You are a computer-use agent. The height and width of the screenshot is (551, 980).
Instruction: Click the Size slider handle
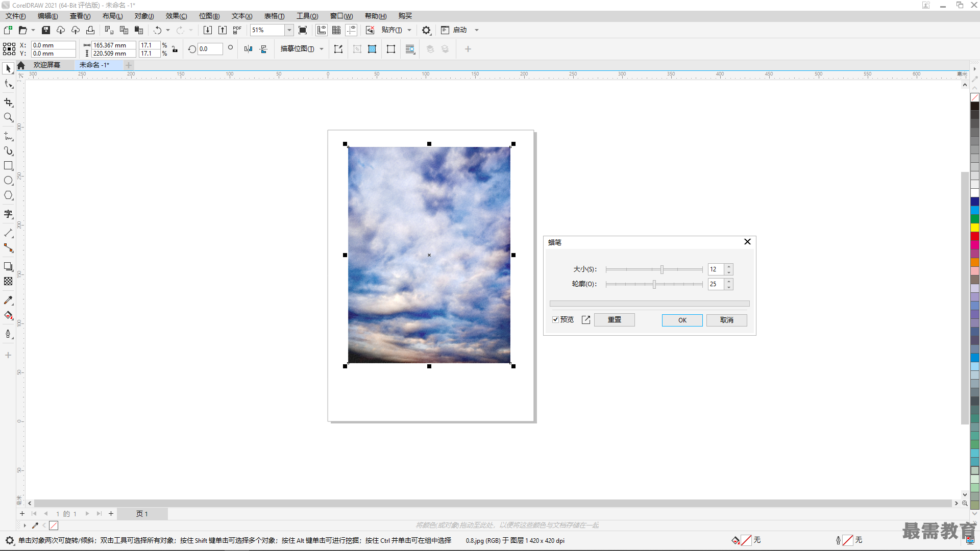click(661, 269)
